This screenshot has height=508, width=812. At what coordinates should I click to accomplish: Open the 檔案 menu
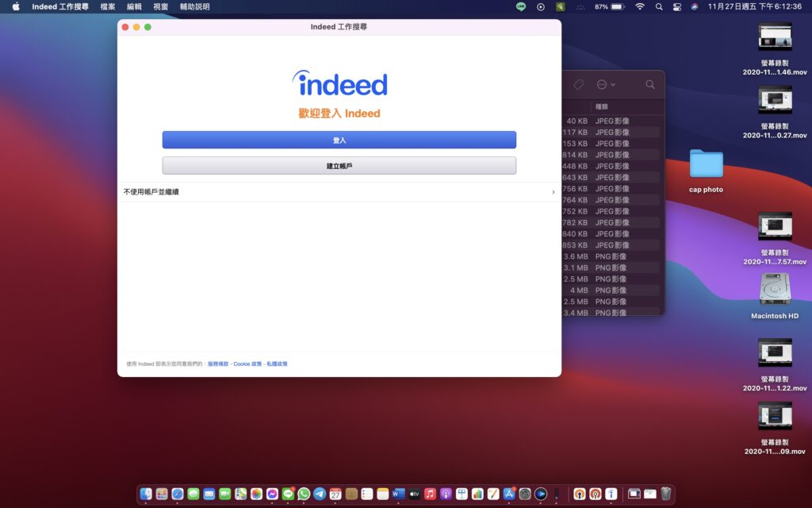click(108, 6)
